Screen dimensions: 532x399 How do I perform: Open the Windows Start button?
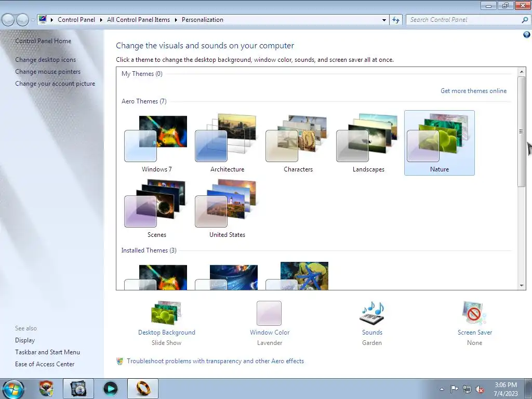(14, 389)
